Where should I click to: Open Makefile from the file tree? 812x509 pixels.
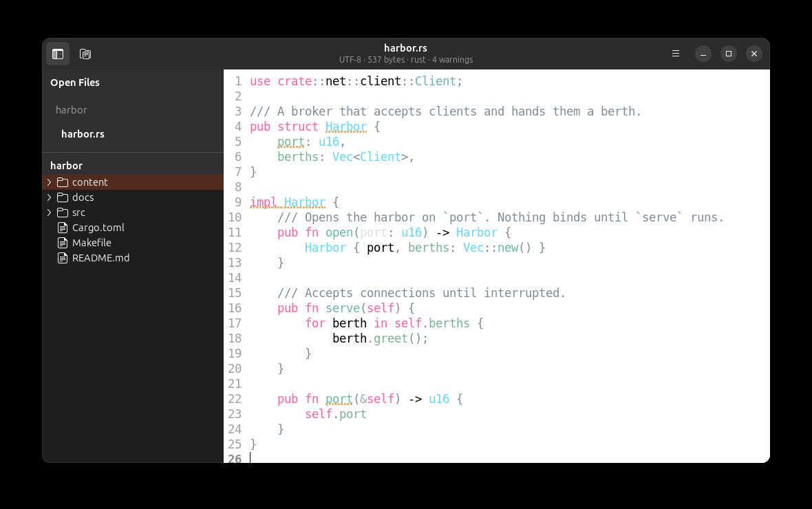pyautogui.click(x=92, y=243)
